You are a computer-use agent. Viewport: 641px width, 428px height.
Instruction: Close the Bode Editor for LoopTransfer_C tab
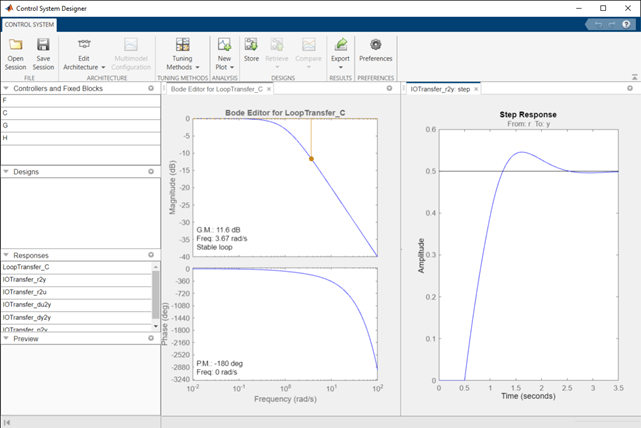269,89
